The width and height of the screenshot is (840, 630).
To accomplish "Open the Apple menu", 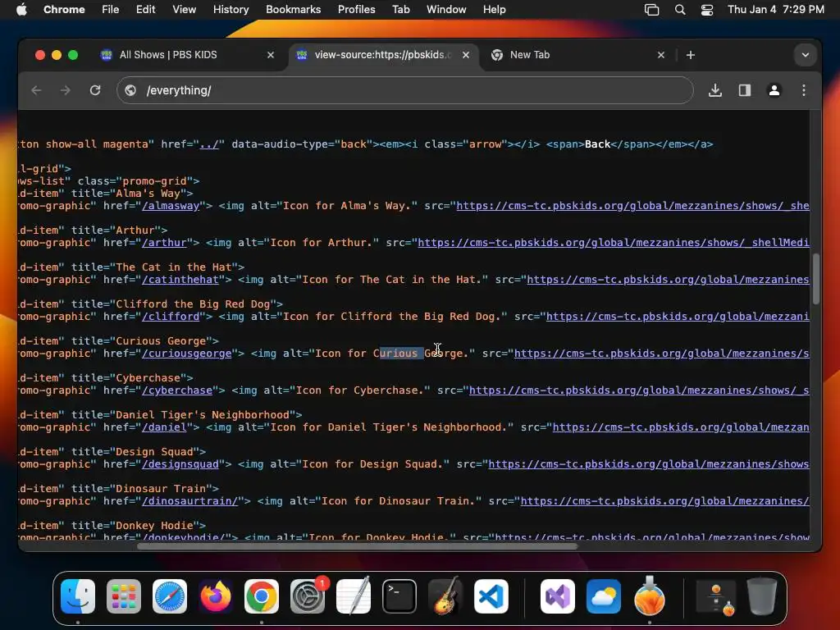I will [x=21, y=10].
